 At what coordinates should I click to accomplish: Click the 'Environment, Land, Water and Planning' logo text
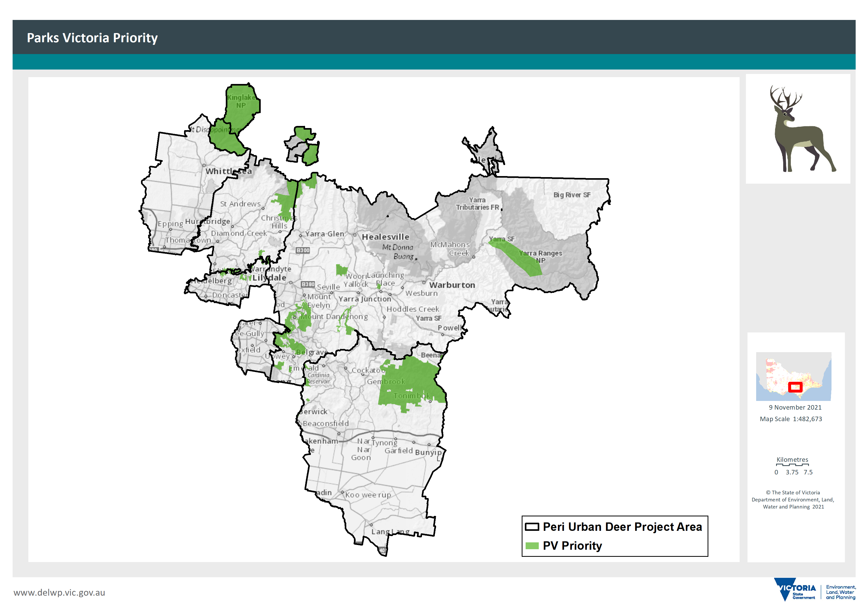pos(840,592)
